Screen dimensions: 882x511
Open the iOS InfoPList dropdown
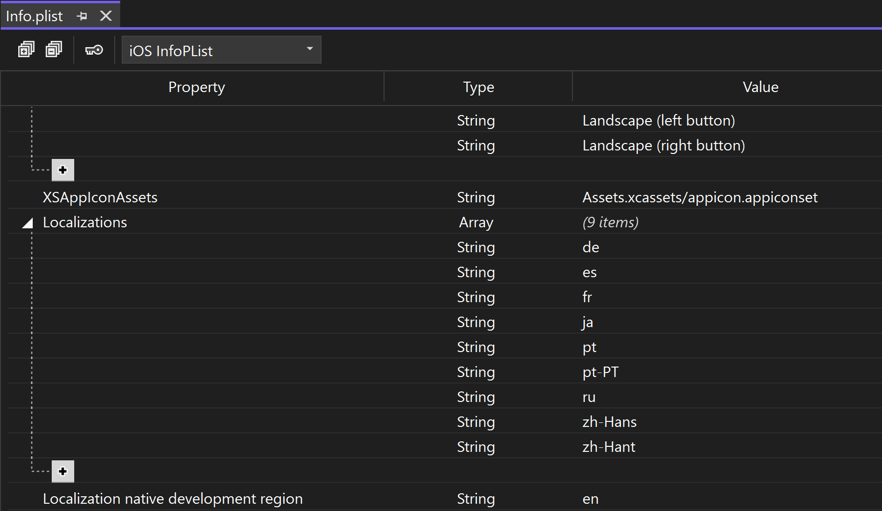tap(222, 50)
